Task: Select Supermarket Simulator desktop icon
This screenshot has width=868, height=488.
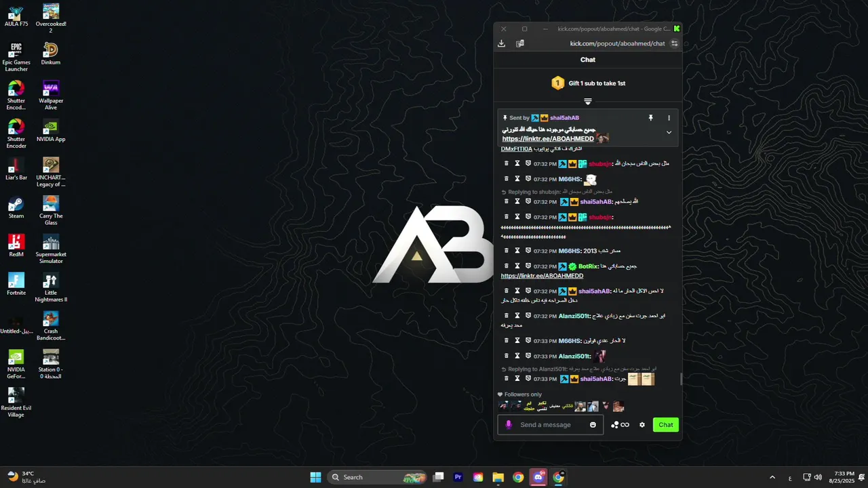Action: coord(51,249)
